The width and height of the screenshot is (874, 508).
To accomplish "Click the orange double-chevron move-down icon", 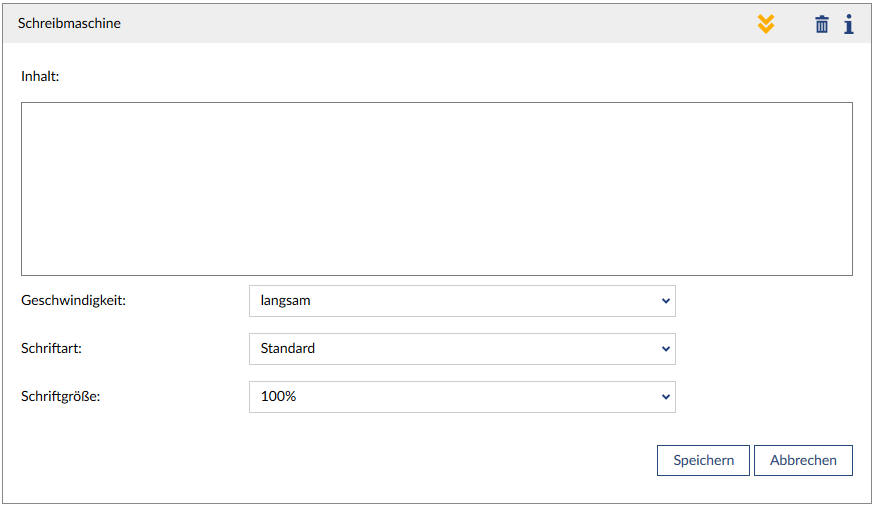I will pyautogui.click(x=766, y=24).
